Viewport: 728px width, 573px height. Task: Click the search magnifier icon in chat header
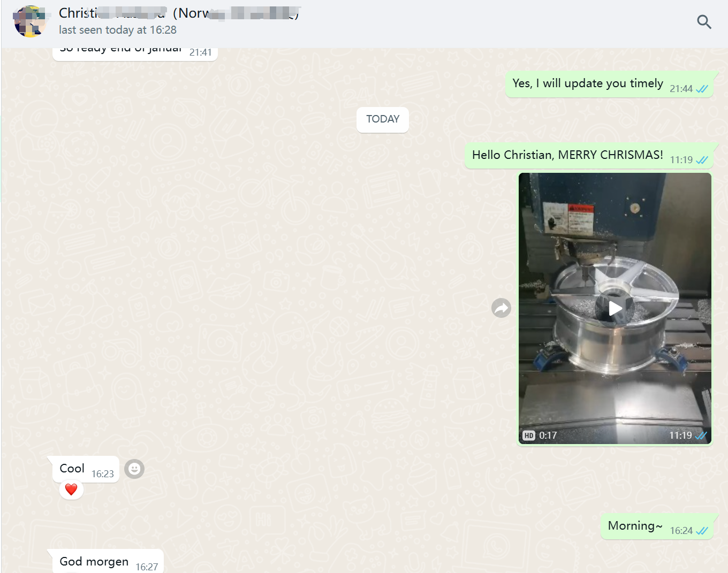click(x=704, y=22)
